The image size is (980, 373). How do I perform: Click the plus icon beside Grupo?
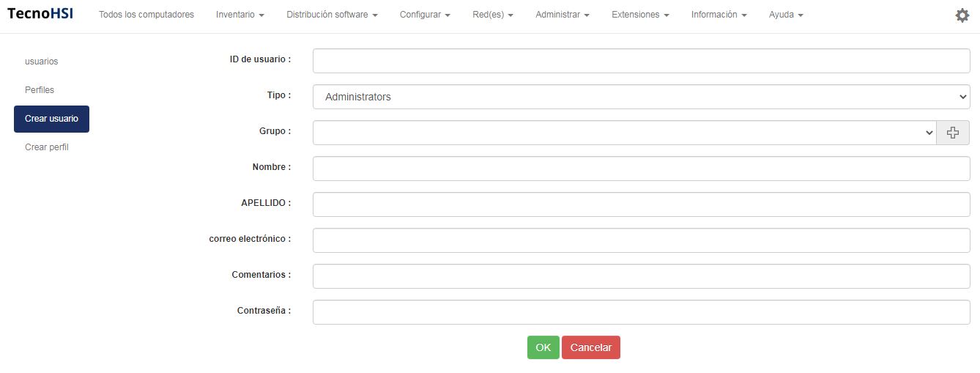coord(952,133)
